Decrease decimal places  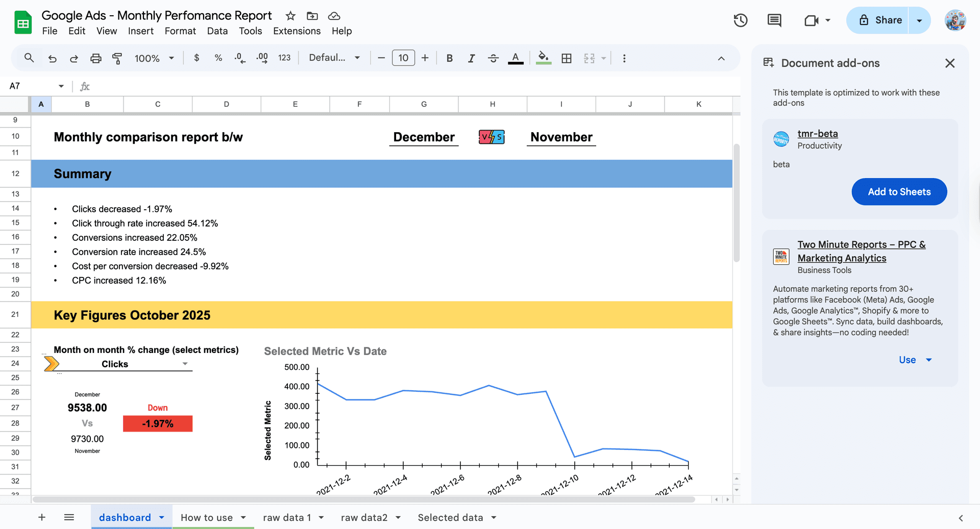point(239,58)
